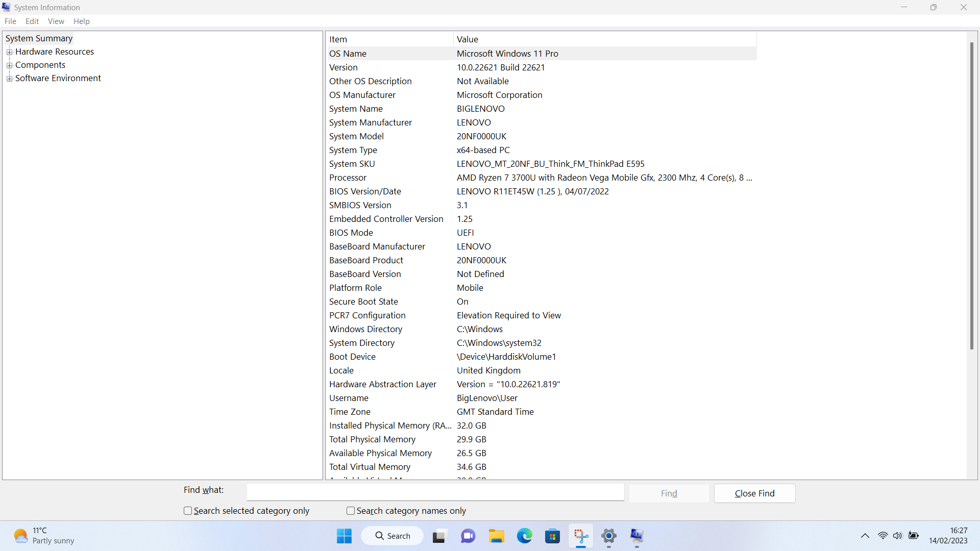Select the 'Time Zone' row
This screenshot has width=980, height=551.
542,412
